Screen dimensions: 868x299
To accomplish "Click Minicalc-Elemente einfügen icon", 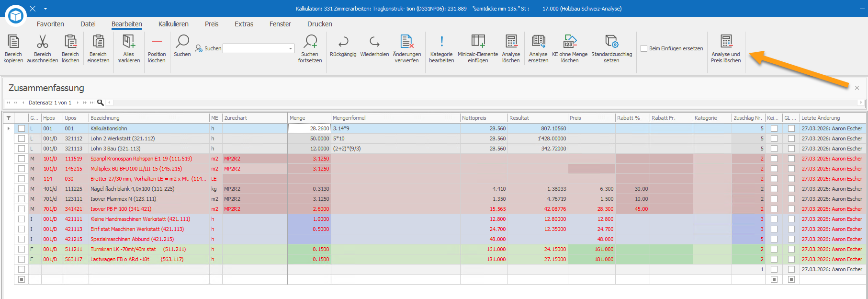I will coord(478,42).
